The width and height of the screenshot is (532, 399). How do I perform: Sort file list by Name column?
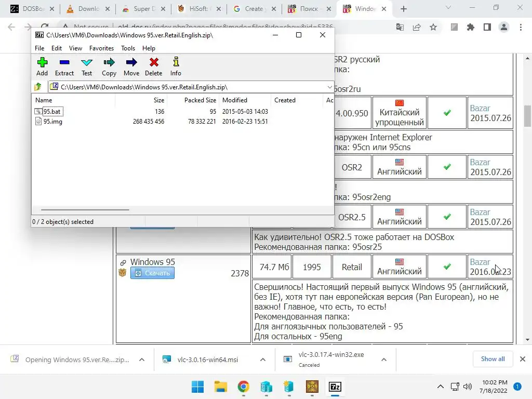coord(74,100)
